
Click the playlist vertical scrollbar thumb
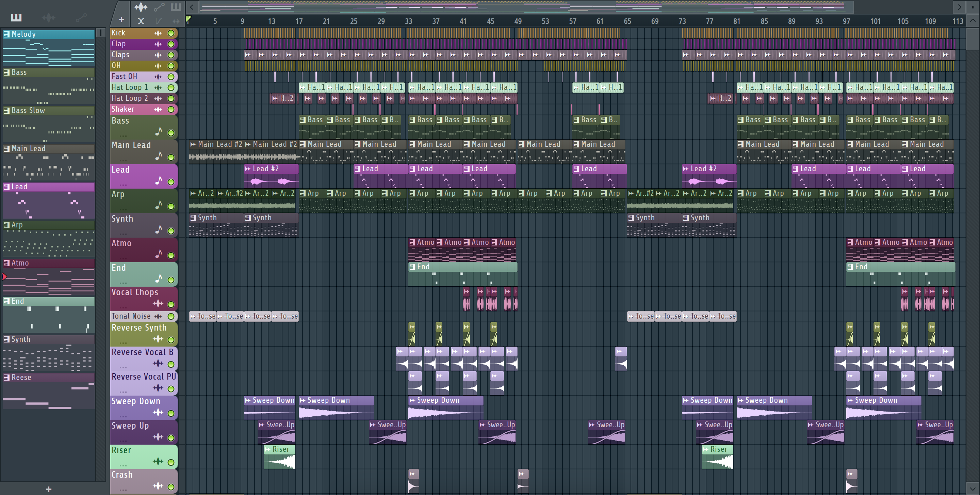(x=973, y=38)
